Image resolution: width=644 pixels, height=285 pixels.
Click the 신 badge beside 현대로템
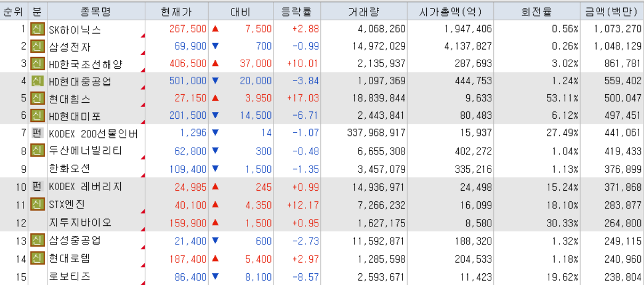coord(37,258)
